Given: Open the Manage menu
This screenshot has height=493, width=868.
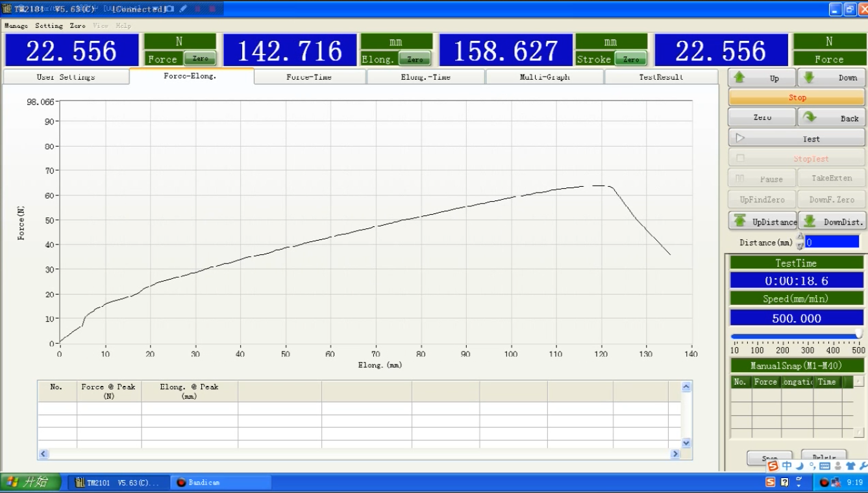Looking at the screenshot, I should point(16,26).
